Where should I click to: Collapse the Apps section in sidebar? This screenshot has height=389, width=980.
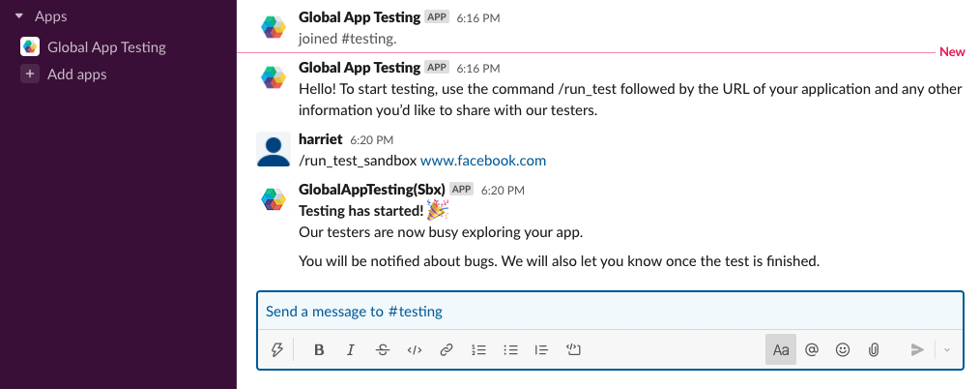click(18, 16)
